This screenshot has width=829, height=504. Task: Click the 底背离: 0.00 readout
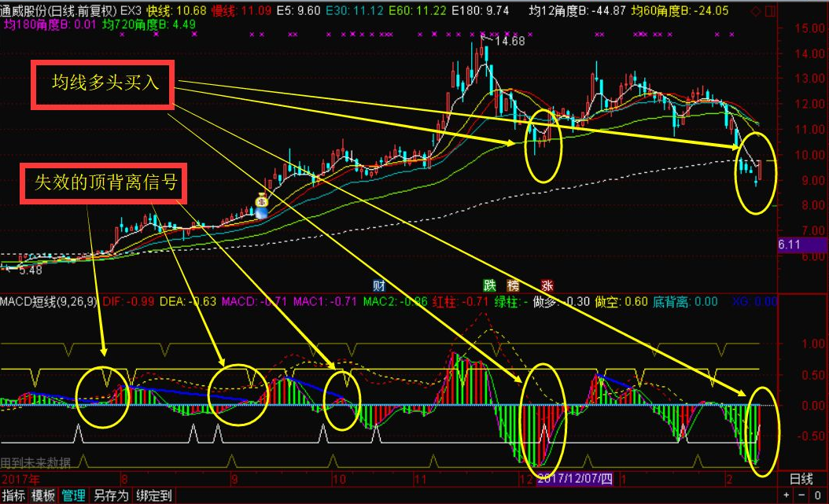click(685, 302)
